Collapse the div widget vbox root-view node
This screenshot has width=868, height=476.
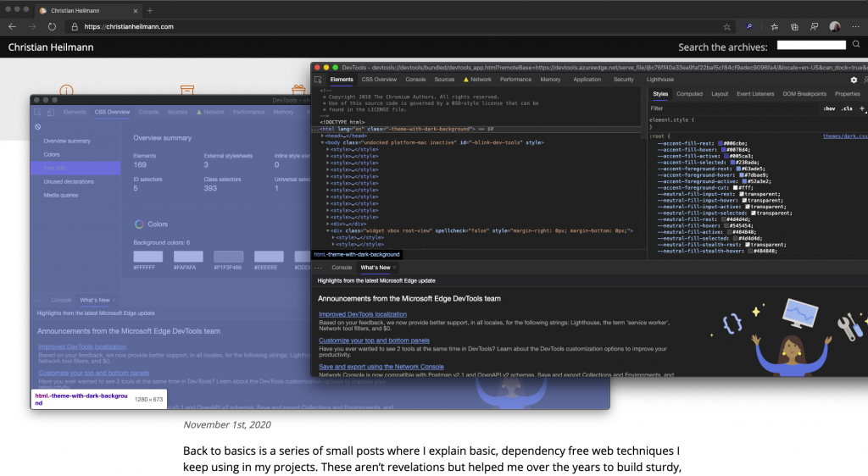coord(328,230)
